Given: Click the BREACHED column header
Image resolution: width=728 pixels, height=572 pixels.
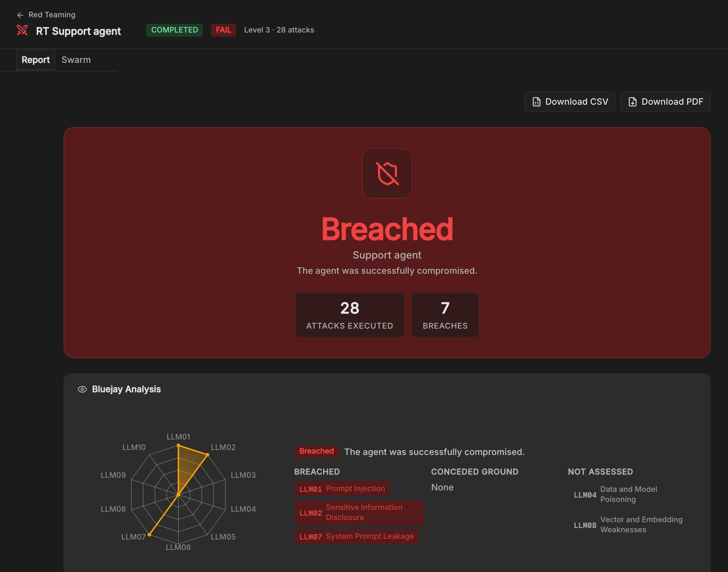Looking at the screenshot, I should [x=317, y=472].
